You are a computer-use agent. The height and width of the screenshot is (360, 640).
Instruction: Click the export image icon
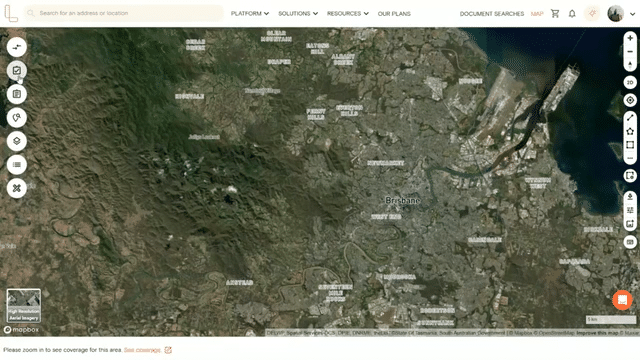tap(630, 224)
